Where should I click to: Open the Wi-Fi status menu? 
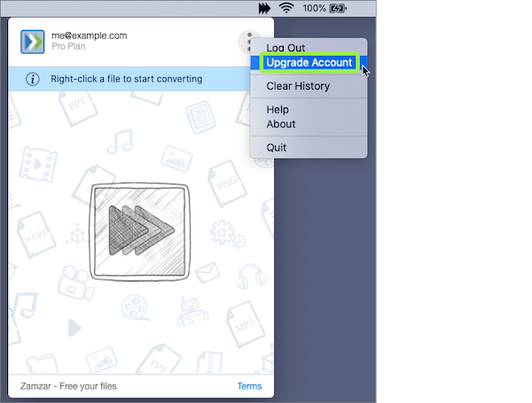286,8
